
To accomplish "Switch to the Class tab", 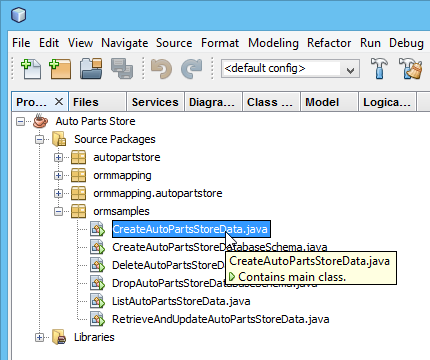I will [271, 102].
